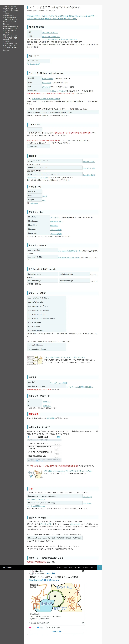This screenshot has height=644, width=129.
Task: Open the search magnifier icon in navigation bar
Action: click(x=99, y=567)
